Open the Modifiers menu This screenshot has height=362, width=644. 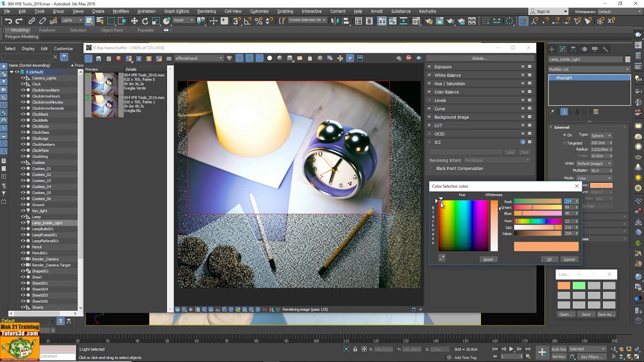121,11
